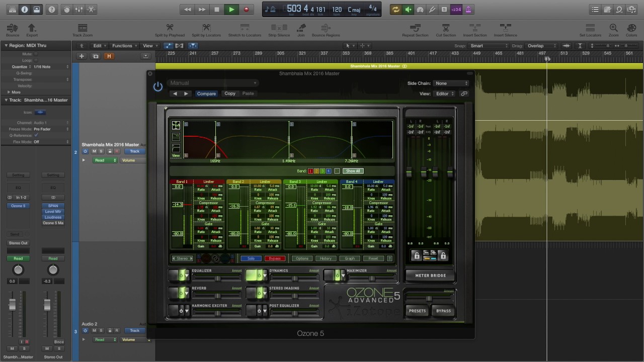Click Stereo Out channel pan knob
The image size is (644, 362).
pyautogui.click(x=53, y=270)
